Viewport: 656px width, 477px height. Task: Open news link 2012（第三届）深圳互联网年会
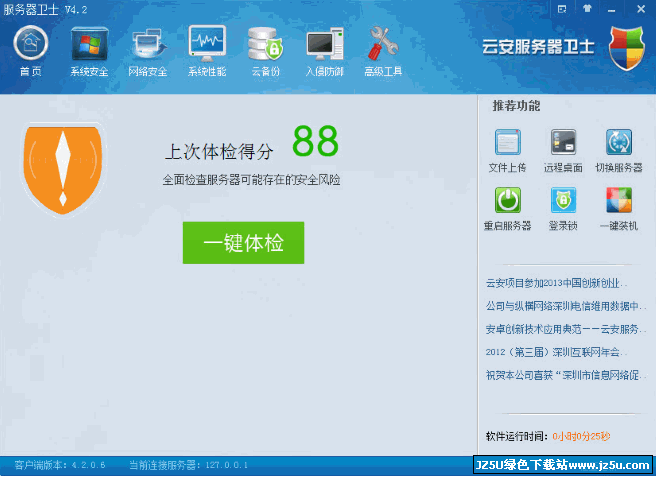(x=556, y=352)
